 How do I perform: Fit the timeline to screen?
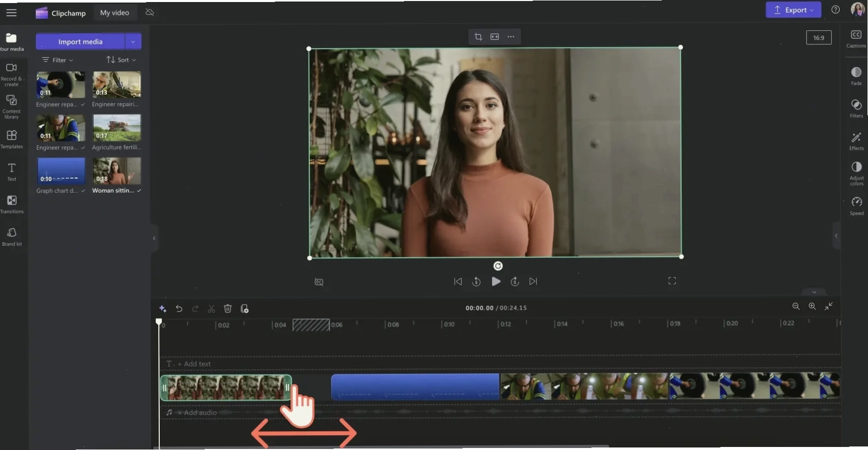[829, 306]
